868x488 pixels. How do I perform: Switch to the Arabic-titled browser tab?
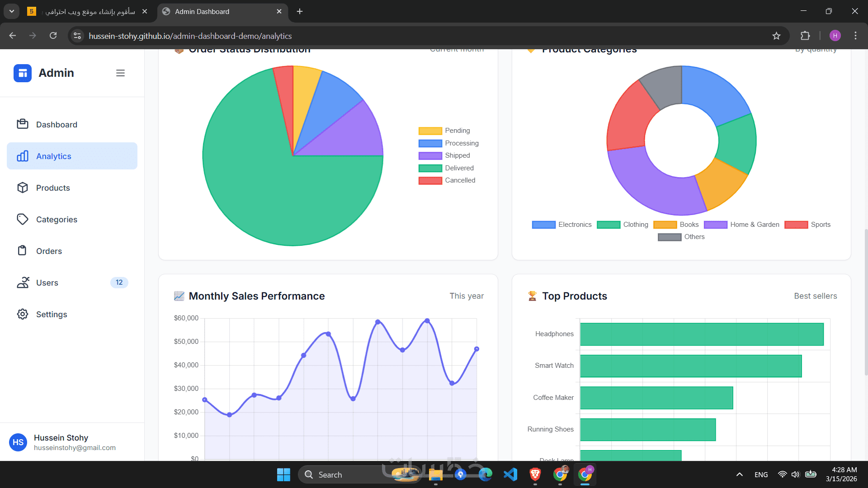point(90,11)
